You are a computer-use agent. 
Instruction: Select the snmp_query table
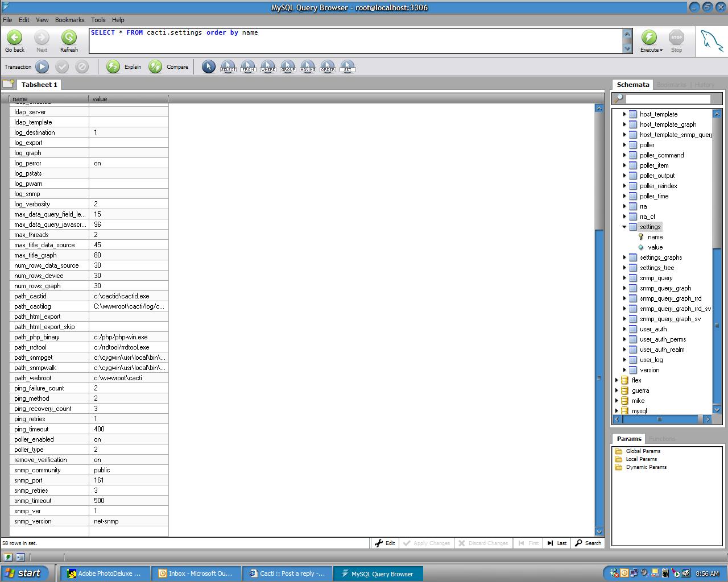pyautogui.click(x=656, y=278)
